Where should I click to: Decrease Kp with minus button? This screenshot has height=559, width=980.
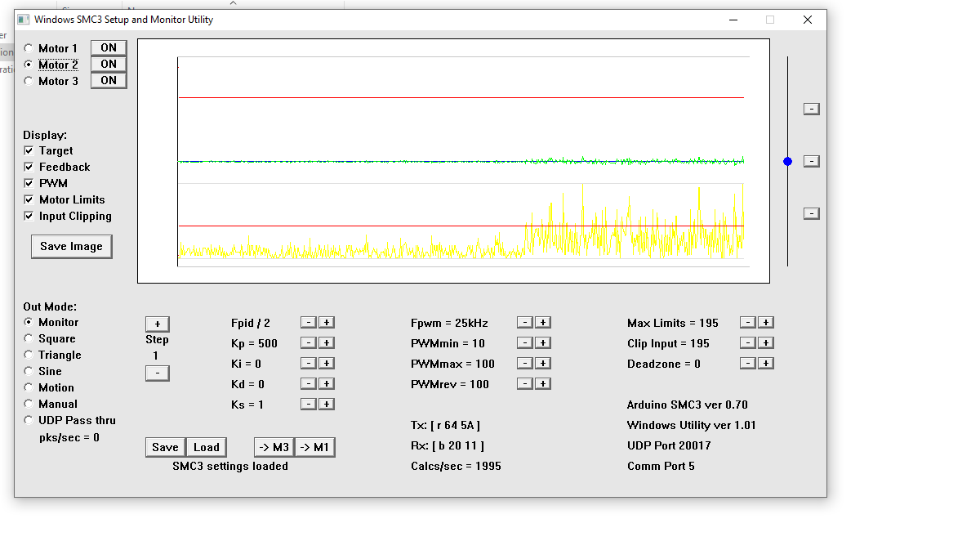(x=308, y=342)
